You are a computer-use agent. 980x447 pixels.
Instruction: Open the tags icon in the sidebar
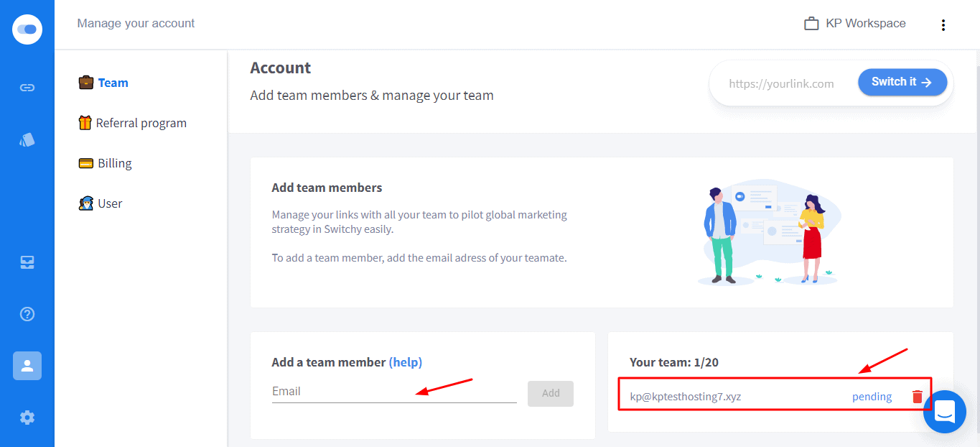click(27, 139)
